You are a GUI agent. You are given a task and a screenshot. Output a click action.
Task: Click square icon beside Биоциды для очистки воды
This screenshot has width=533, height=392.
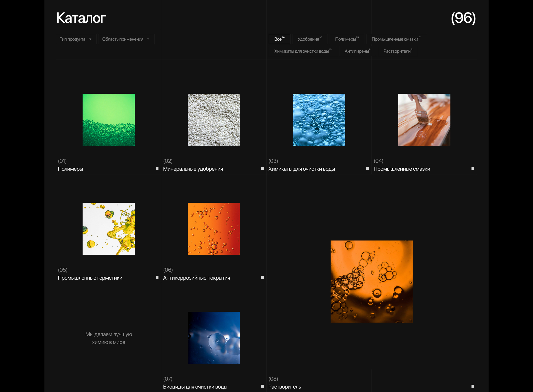pos(262,386)
